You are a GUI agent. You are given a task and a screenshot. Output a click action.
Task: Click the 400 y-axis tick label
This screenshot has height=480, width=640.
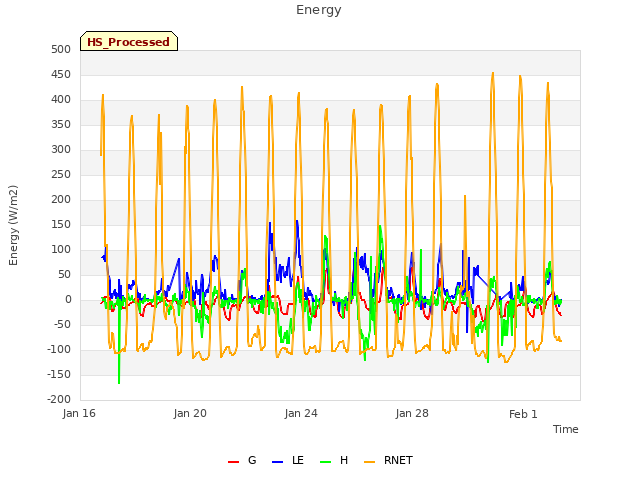pyautogui.click(x=61, y=100)
